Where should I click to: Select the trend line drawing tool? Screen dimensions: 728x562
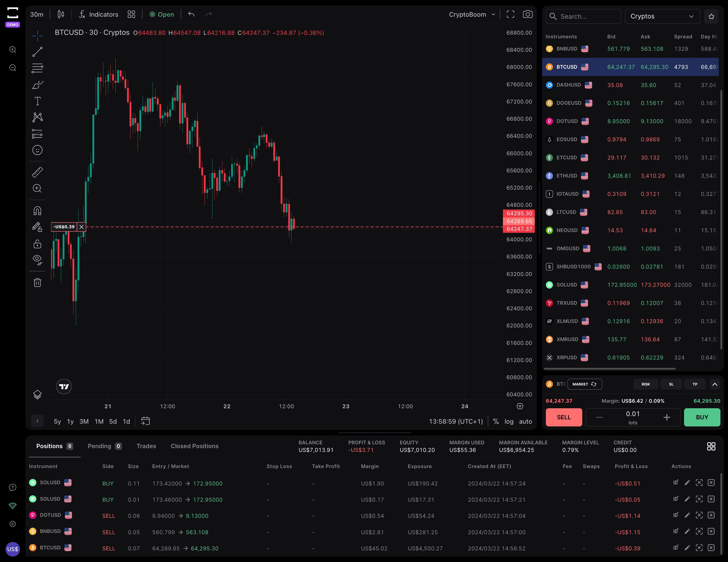(37, 52)
